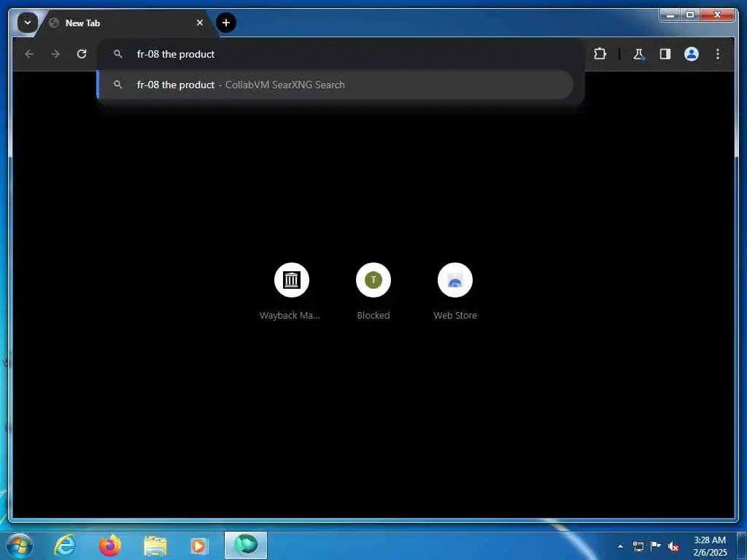Close the browser window
The image size is (747, 560).
(718, 15)
